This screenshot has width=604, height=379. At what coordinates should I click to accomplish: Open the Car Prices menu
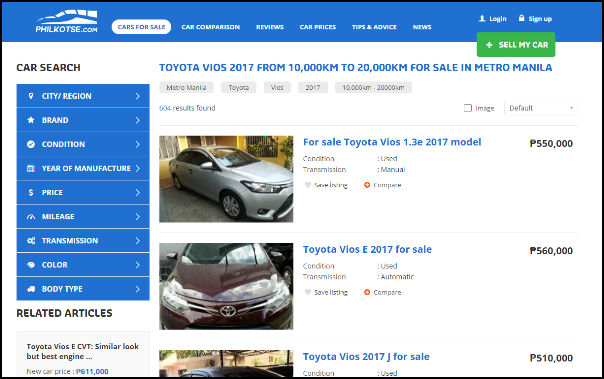click(318, 27)
